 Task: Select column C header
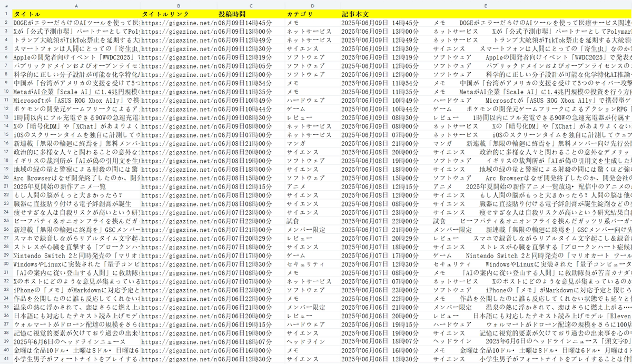click(x=251, y=5)
